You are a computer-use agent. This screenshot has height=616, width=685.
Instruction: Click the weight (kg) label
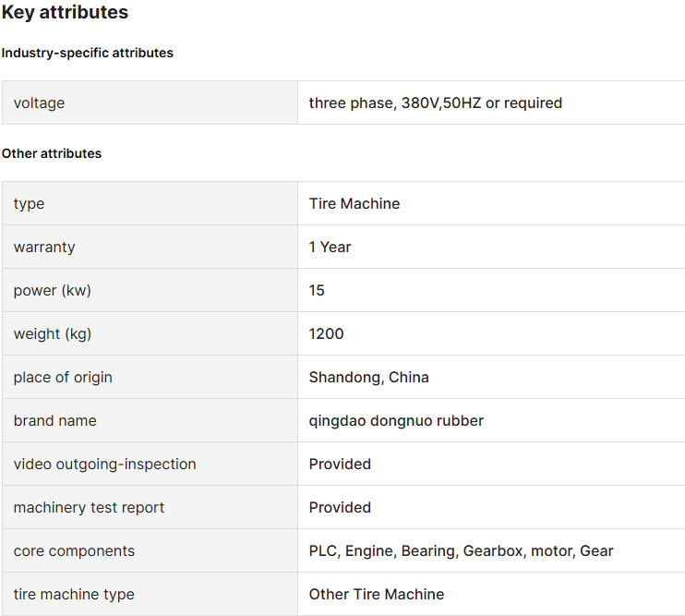[53, 333]
